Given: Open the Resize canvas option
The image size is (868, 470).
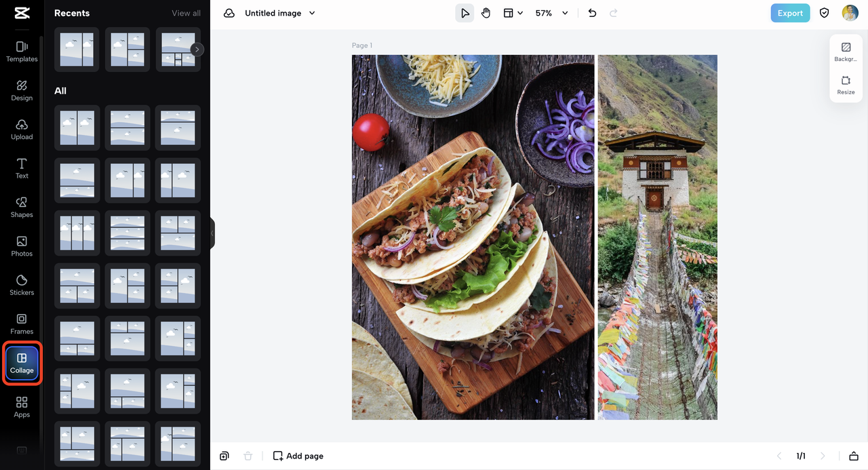Looking at the screenshot, I should (x=846, y=85).
